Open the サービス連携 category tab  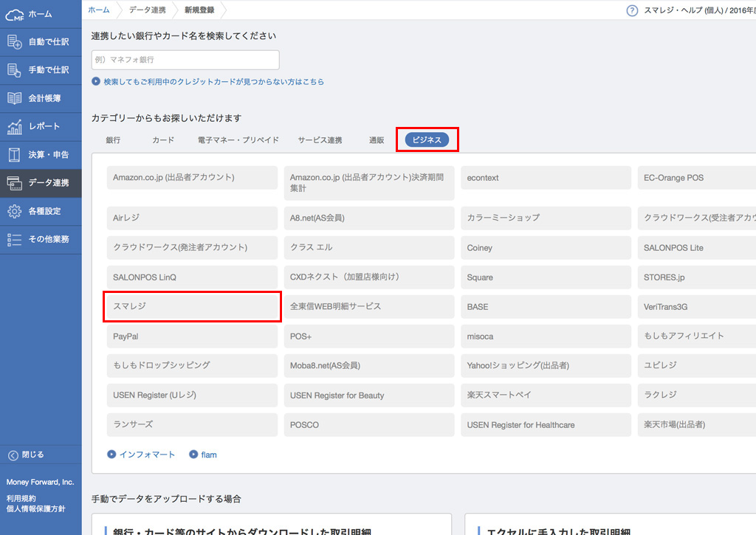click(x=320, y=140)
